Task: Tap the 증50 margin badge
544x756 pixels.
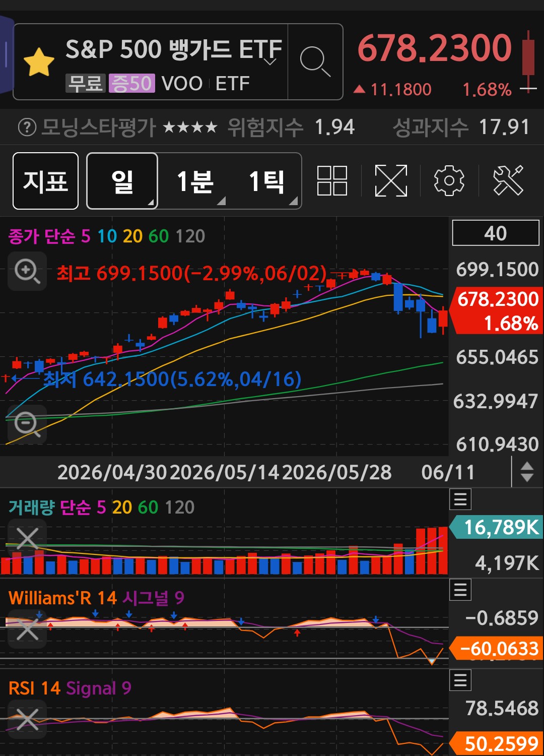Action: click(x=132, y=83)
